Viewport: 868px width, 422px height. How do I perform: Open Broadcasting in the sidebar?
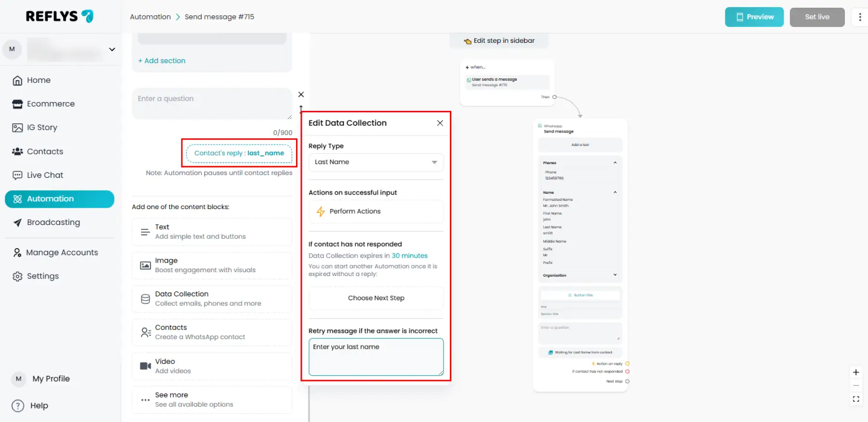click(54, 223)
